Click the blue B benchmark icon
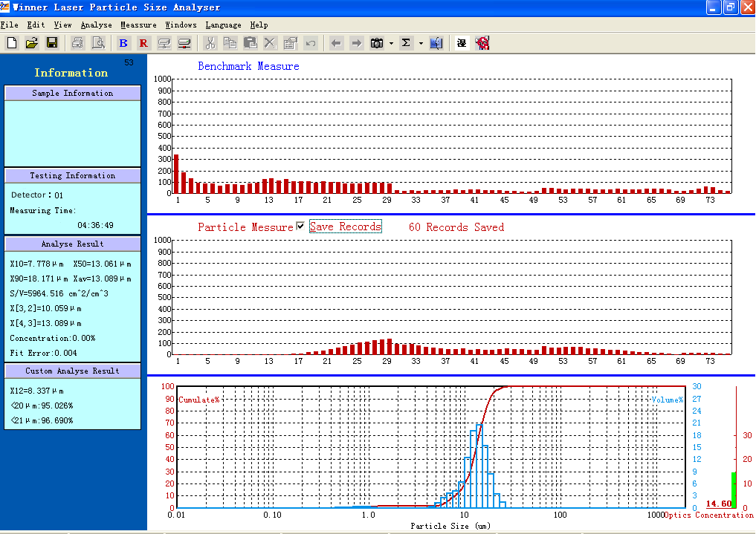The height and width of the screenshot is (534, 756). pos(123,42)
